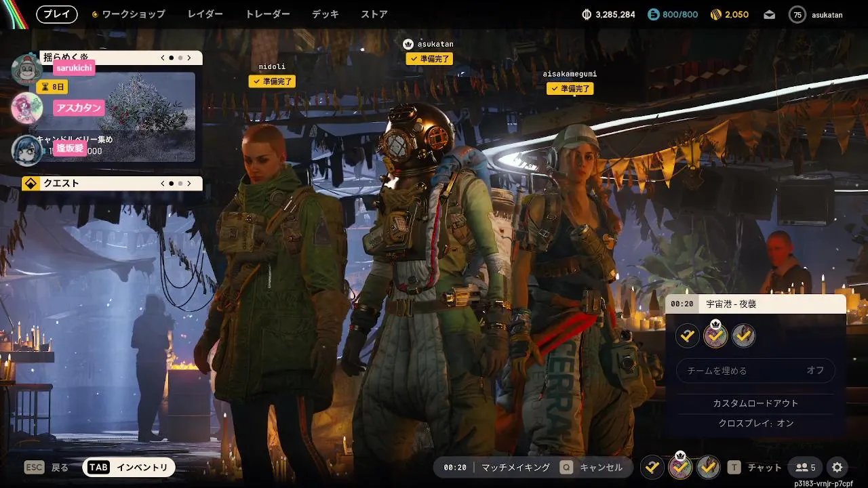Click the 00:20 timer in match panel

[x=682, y=304]
